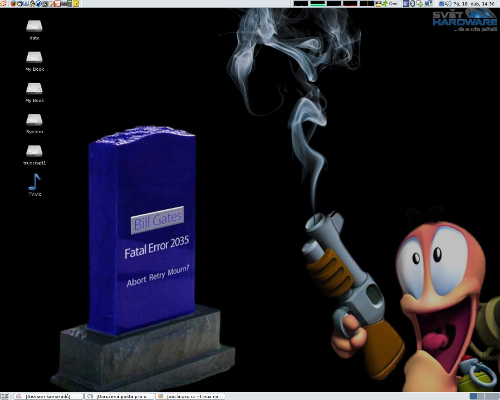Switch to first taskbar window entry
Viewport: 500px width, 400px height.
(49, 396)
